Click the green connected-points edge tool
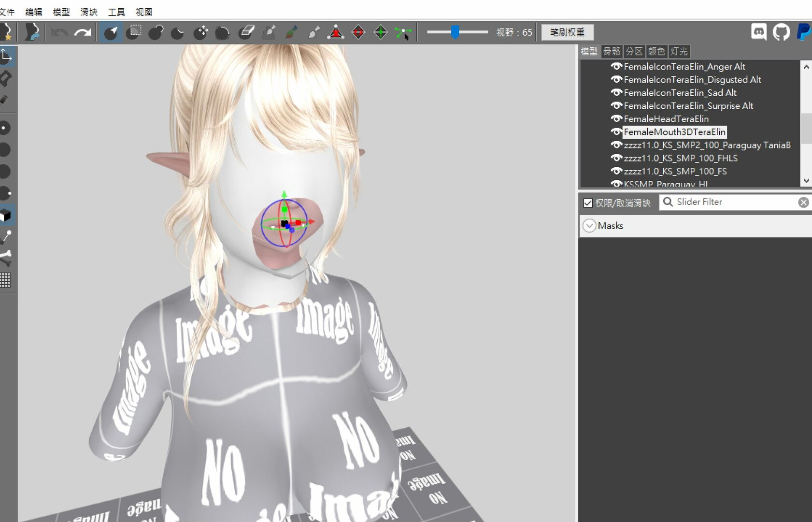812x522 pixels. pyautogui.click(x=403, y=32)
